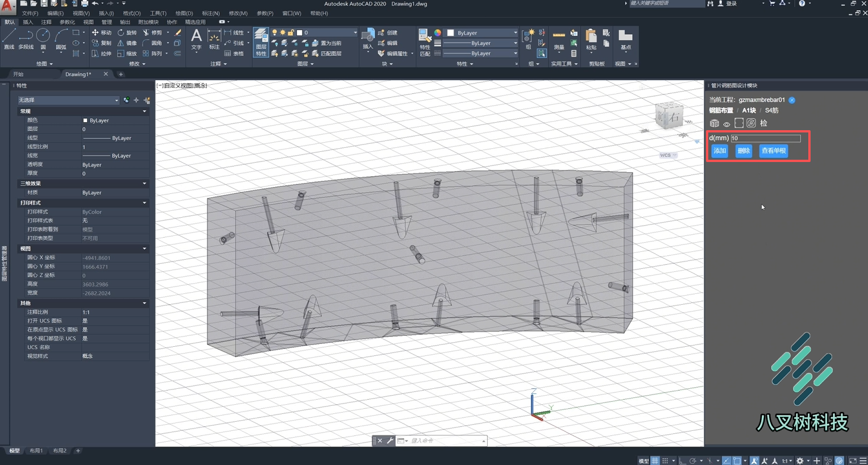Viewport: 868px width, 465px height.
Task: Click the 删除 button
Action: [744, 151]
